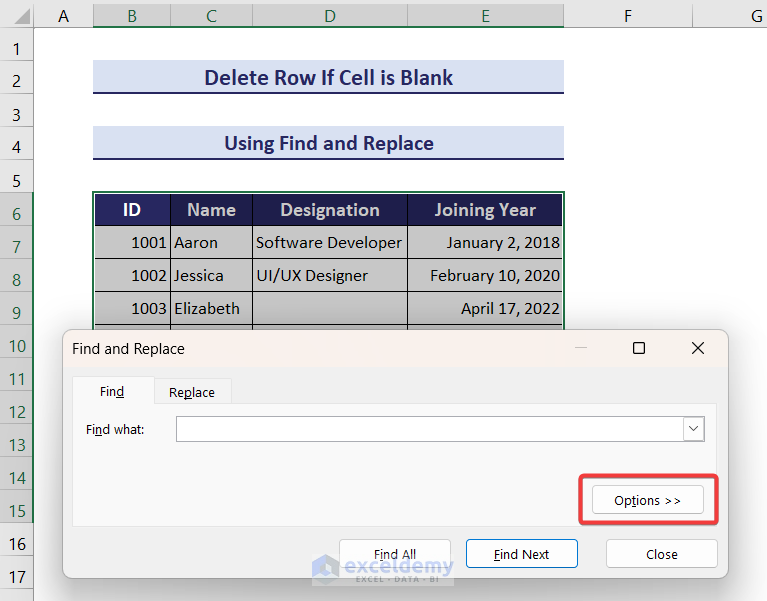Expand the Find what dropdown arrow
The image size is (767, 601).
[x=694, y=429]
